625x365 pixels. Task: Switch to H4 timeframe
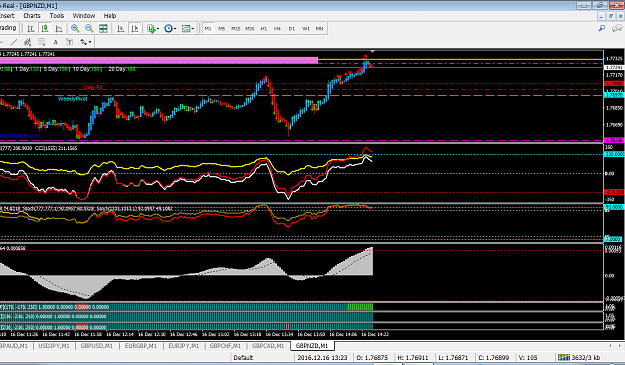pos(277,29)
